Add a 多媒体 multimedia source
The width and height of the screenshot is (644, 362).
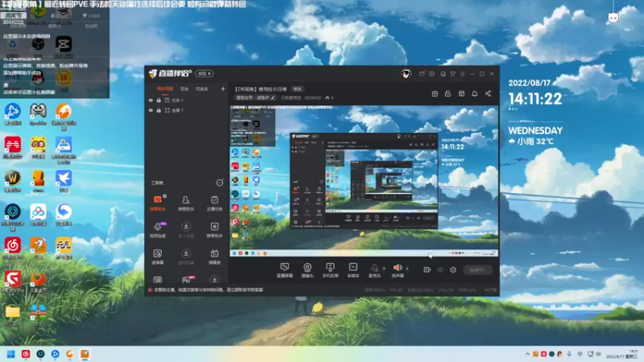tap(353, 270)
